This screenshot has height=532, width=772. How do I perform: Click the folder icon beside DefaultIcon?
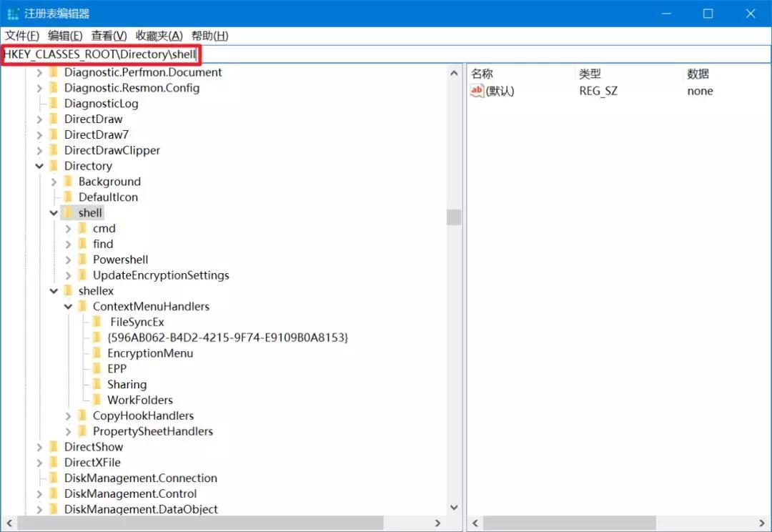point(68,197)
